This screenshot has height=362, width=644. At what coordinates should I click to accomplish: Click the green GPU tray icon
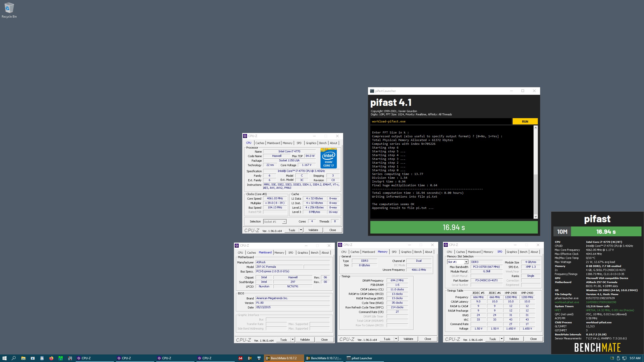[x=612, y=358]
